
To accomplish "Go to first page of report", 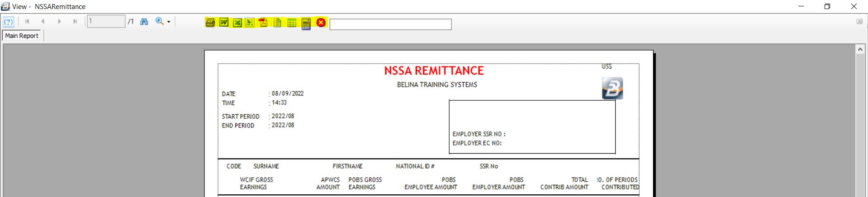I will (27, 21).
